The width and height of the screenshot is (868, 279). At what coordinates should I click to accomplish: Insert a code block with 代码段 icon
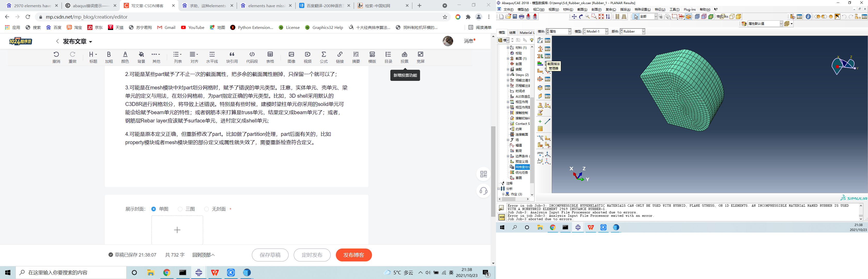252,54
